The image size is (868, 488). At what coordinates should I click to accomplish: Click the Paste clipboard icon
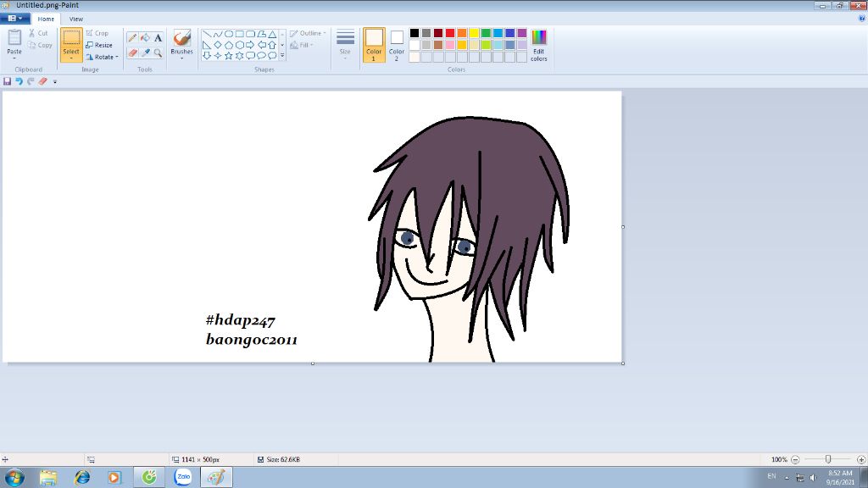14,38
